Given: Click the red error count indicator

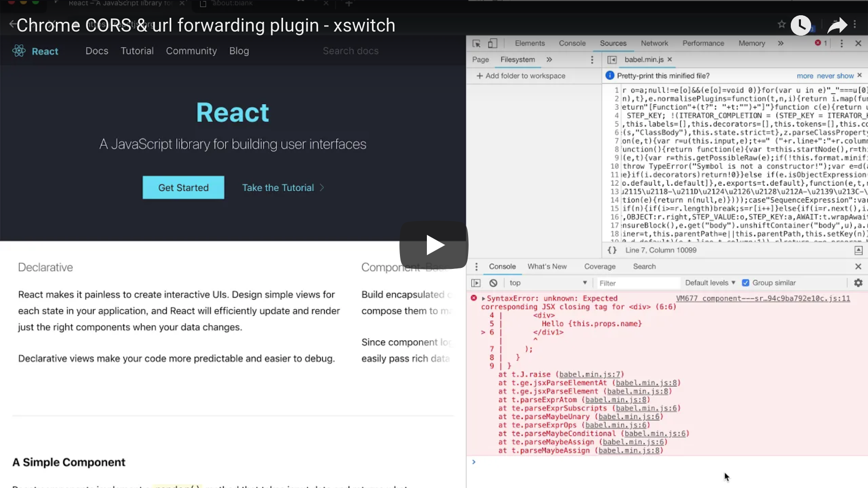Looking at the screenshot, I should [821, 43].
